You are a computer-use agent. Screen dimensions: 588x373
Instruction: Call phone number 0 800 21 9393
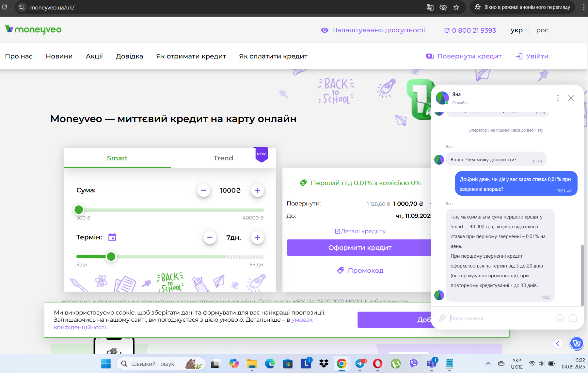470,30
